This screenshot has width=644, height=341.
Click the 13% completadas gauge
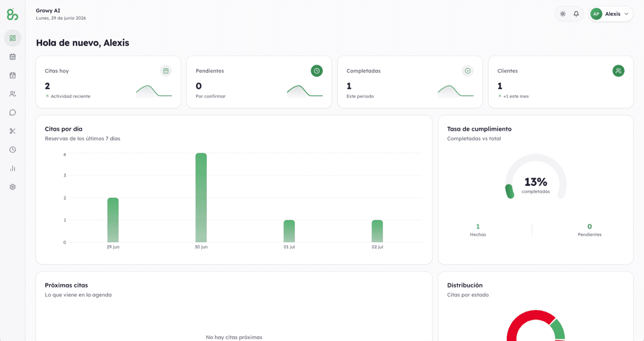[535, 176]
